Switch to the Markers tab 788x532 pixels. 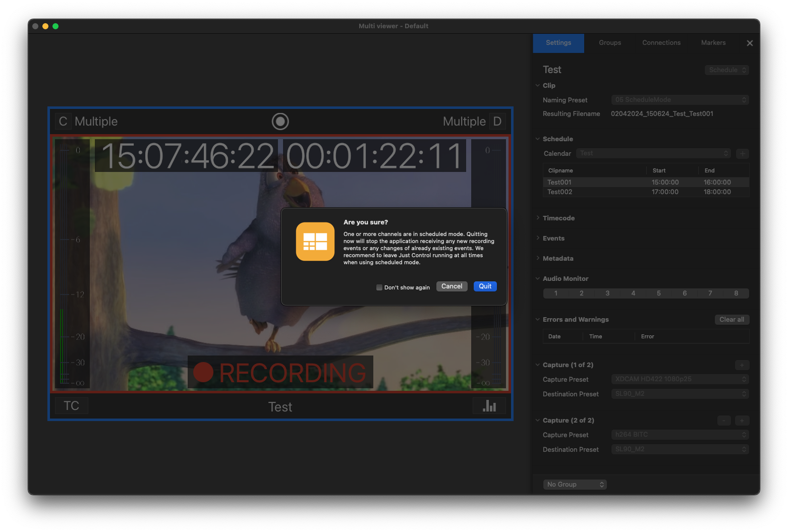coord(713,43)
